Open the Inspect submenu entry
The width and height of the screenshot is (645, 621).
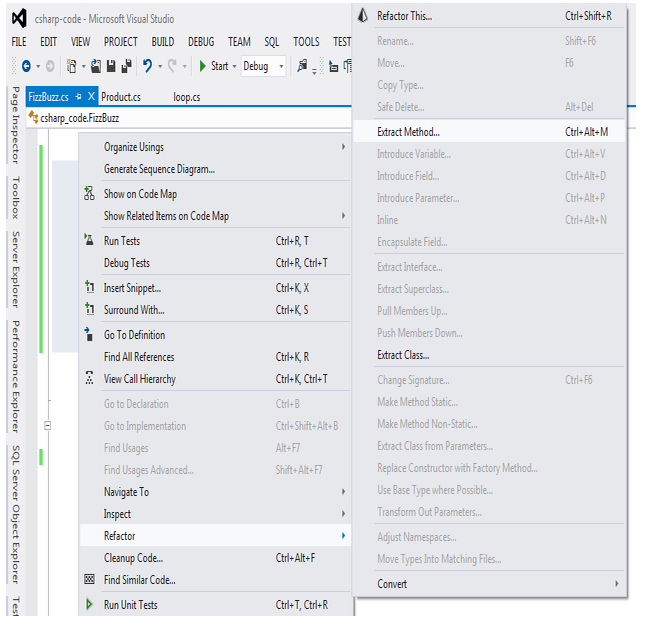tap(216, 514)
